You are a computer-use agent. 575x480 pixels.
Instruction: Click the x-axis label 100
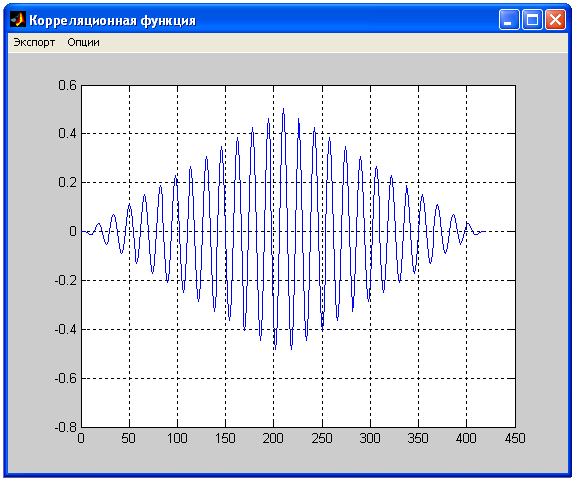click(177, 438)
